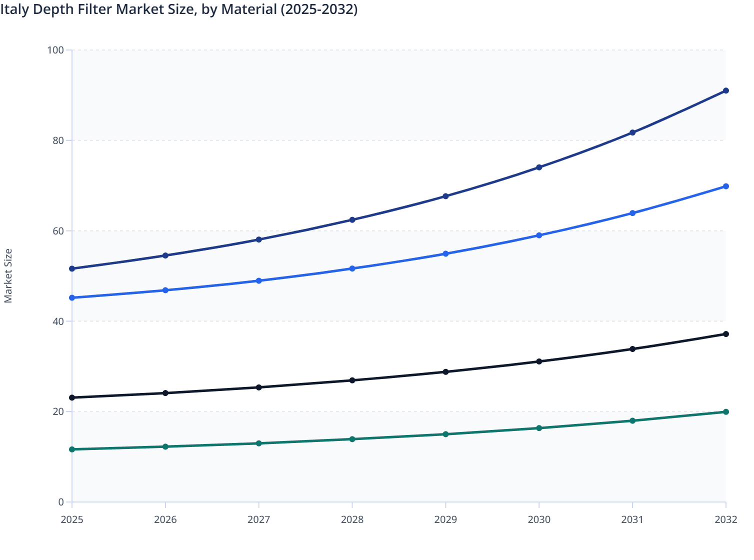The width and height of the screenshot is (754, 560).
Task: Select the 40 y-axis tick label
Action: (x=58, y=321)
